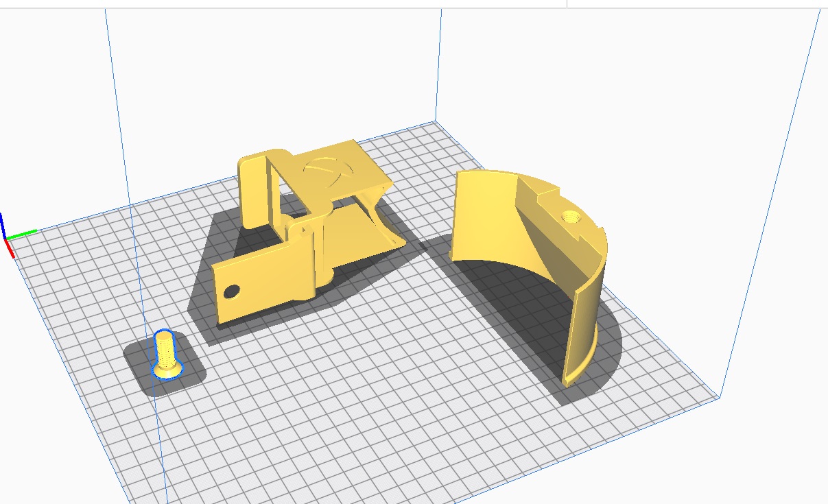
Task: Click the red axis of the orientation indicator
Action: [x=11, y=249]
